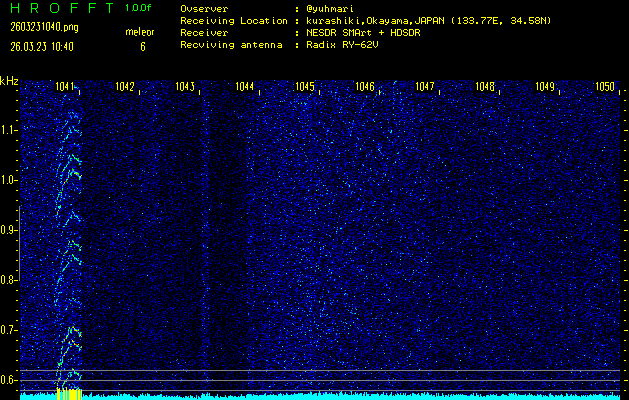629x400 pixels.
Task: Click the Ovserver label
Action: [x=204, y=9]
